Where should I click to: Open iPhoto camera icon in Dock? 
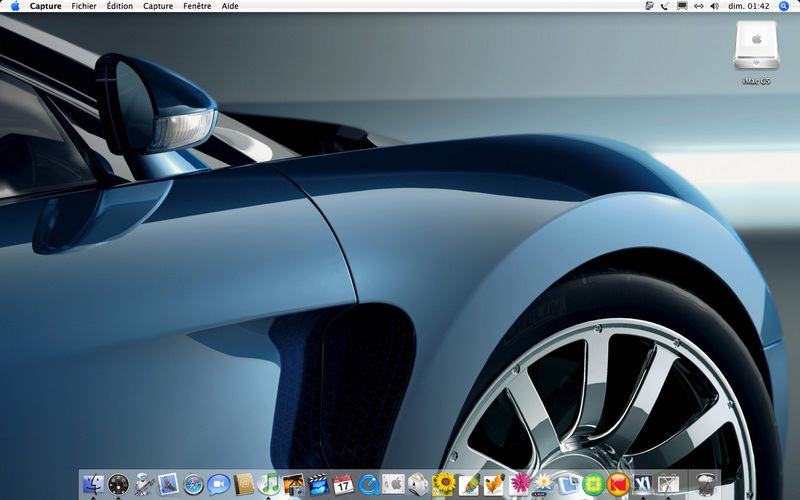click(x=293, y=484)
